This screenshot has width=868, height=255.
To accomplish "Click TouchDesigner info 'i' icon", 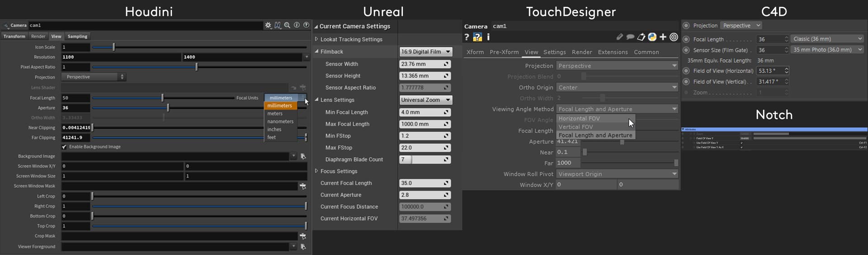I will tap(488, 37).
